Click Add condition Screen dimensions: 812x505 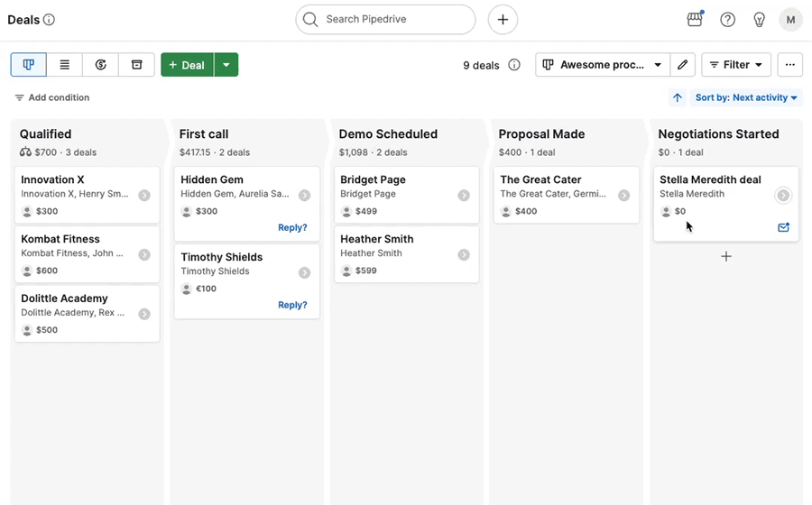[x=51, y=97]
